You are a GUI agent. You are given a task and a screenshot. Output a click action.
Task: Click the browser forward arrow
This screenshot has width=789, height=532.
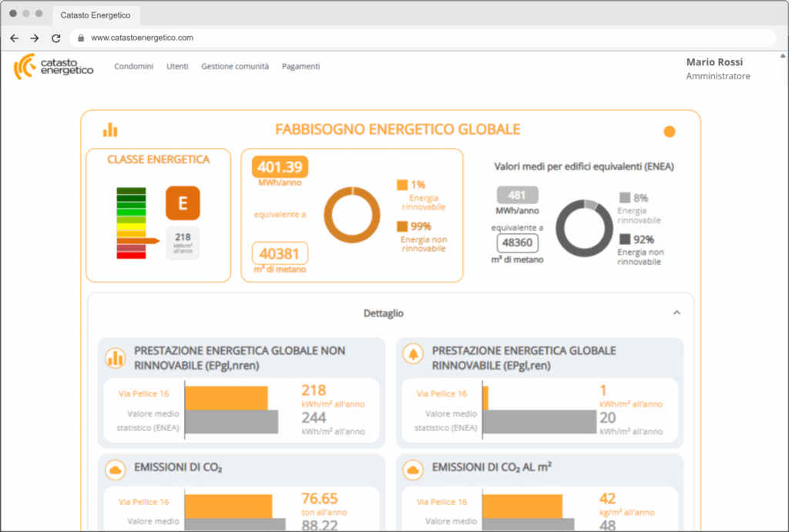pyautogui.click(x=35, y=38)
